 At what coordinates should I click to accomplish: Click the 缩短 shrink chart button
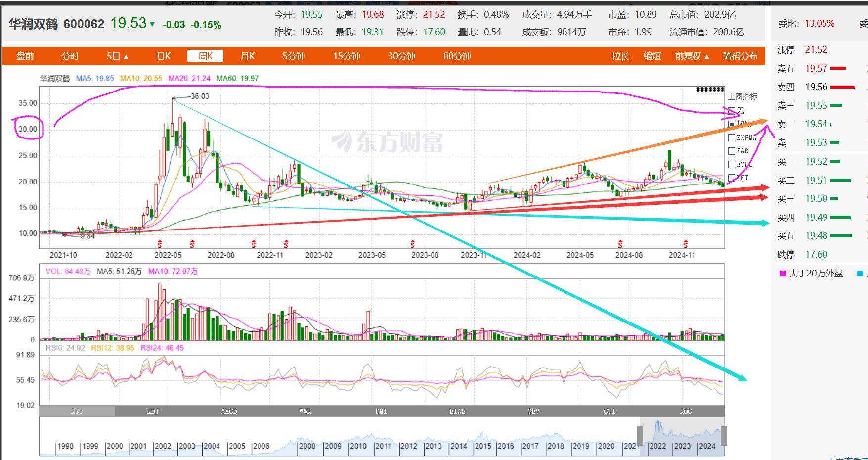(x=652, y=56)
